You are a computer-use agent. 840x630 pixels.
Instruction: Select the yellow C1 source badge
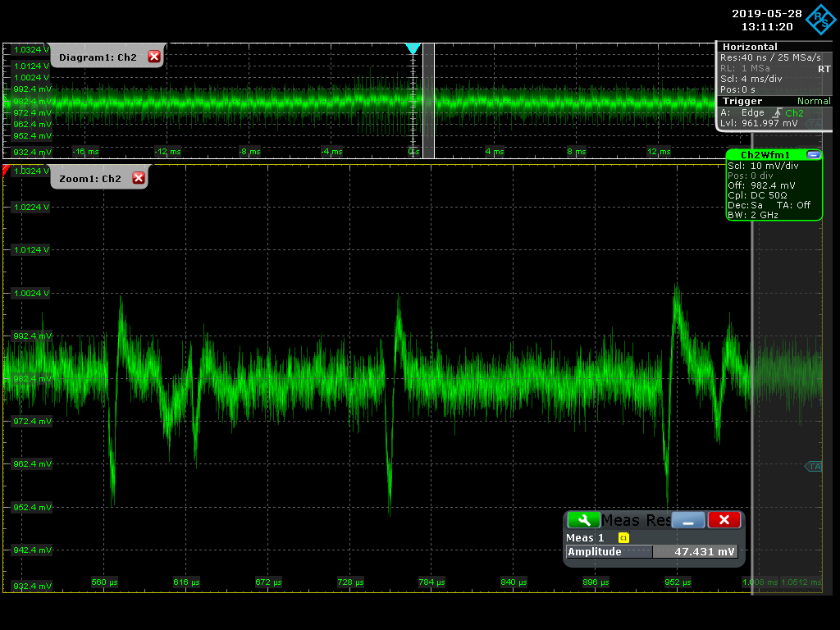coord(623,538)
